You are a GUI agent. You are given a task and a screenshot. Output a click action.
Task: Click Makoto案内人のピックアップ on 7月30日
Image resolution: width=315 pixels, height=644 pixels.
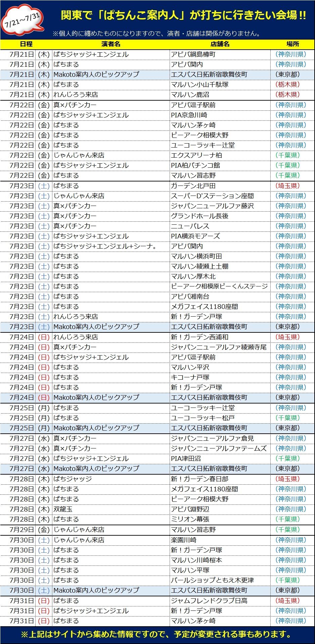pos(96,590)
